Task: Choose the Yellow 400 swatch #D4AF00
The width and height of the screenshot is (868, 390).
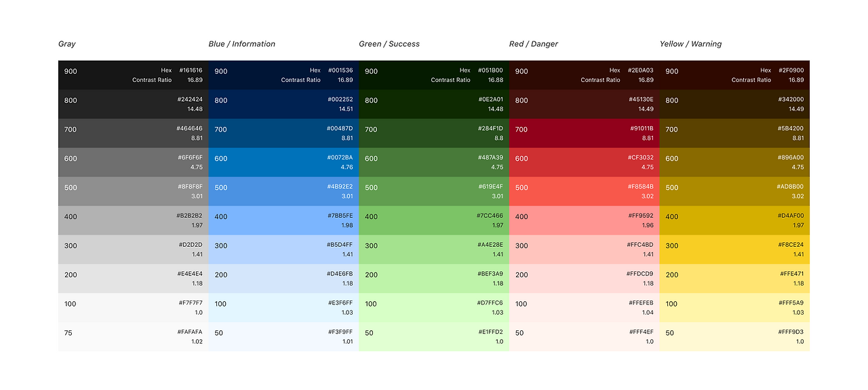Action: click(735, 221)
